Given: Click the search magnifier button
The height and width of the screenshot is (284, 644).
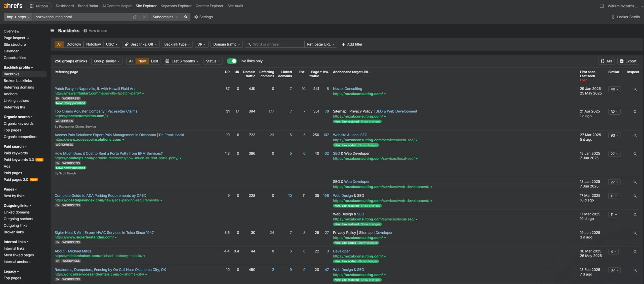Looking at the screenshot, I should (186, 17).
